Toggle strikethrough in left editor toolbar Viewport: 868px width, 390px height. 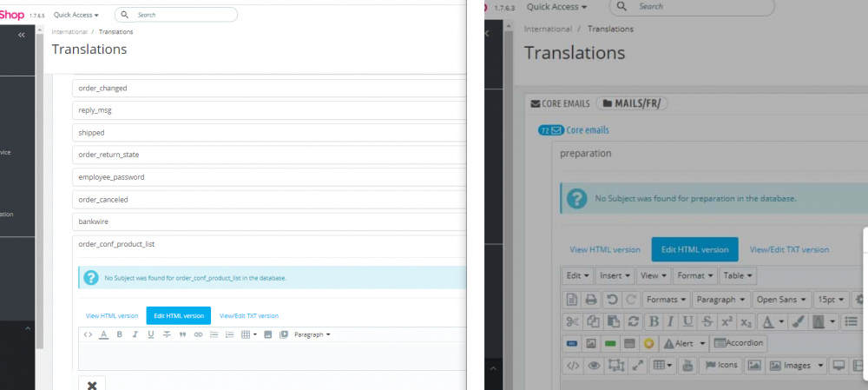coord(167,334)
